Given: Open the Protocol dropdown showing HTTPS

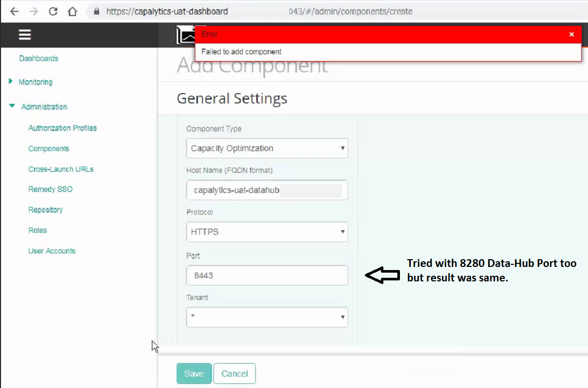Looking at the screenshot, I should (267, 232).
